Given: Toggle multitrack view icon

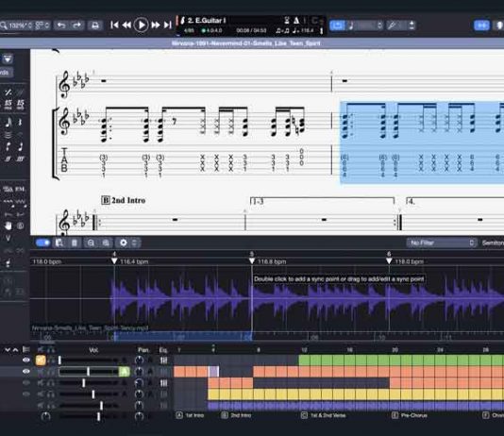Looking at the screenshot, I should tap(25, 349).
